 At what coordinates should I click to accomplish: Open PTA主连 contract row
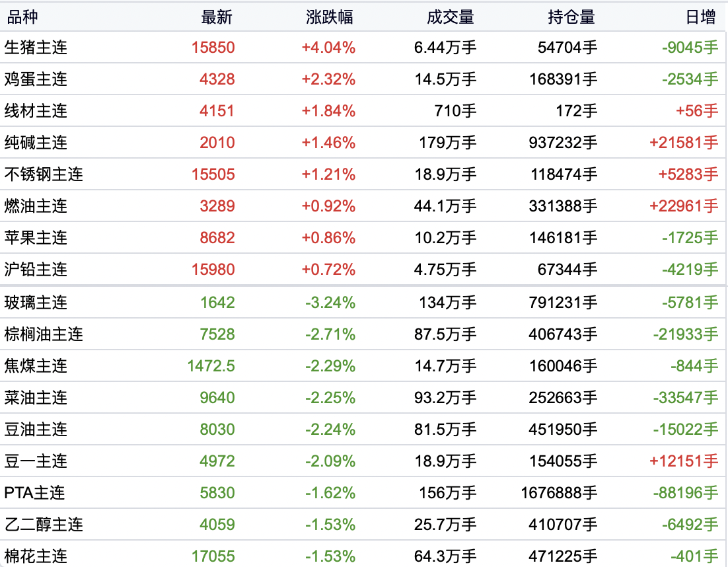(x=363, y=493)
